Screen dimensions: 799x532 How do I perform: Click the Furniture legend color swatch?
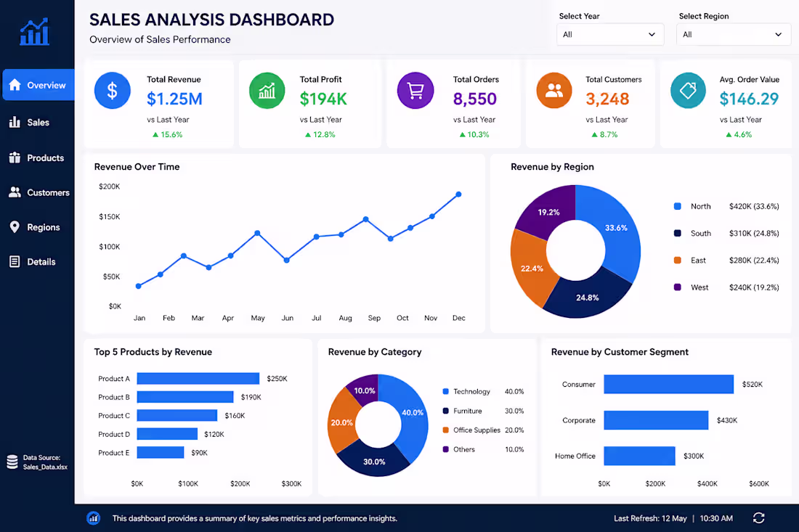[x=445, y=411]
